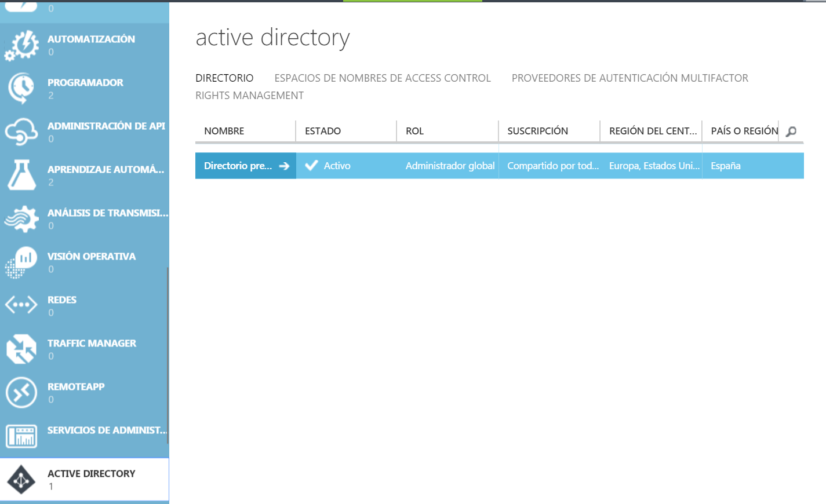Click Servicios de Administración in the sidebar
The height and width of the screenshot is (504, 826).
coord(21,436)
